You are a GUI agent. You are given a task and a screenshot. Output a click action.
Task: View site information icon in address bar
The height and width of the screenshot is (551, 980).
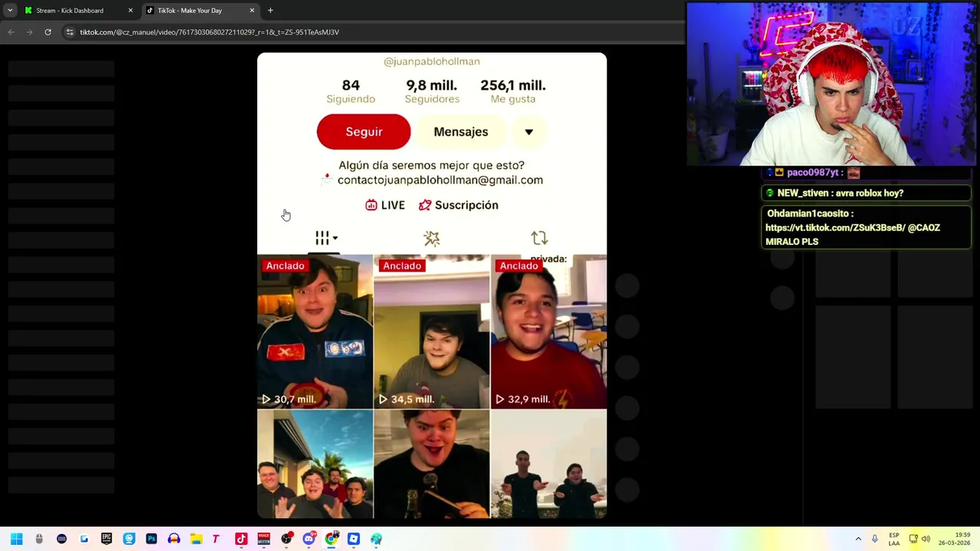pos(70,32)
